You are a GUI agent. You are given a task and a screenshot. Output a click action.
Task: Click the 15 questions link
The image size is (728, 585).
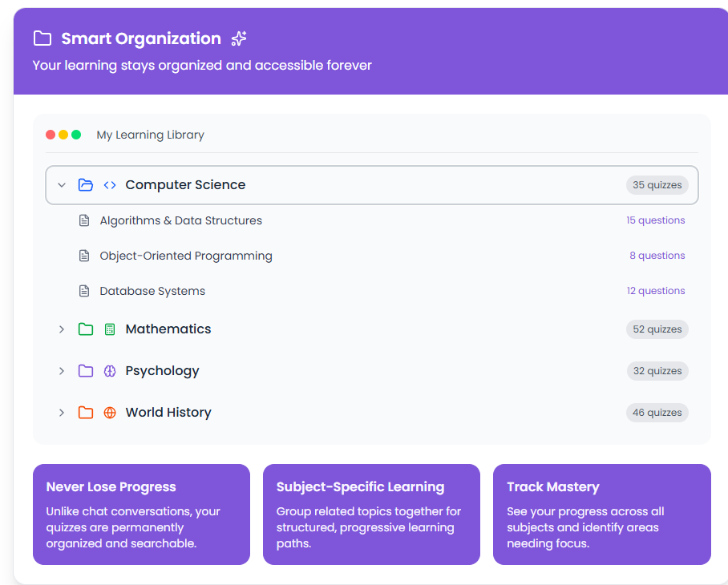(656, 220)
